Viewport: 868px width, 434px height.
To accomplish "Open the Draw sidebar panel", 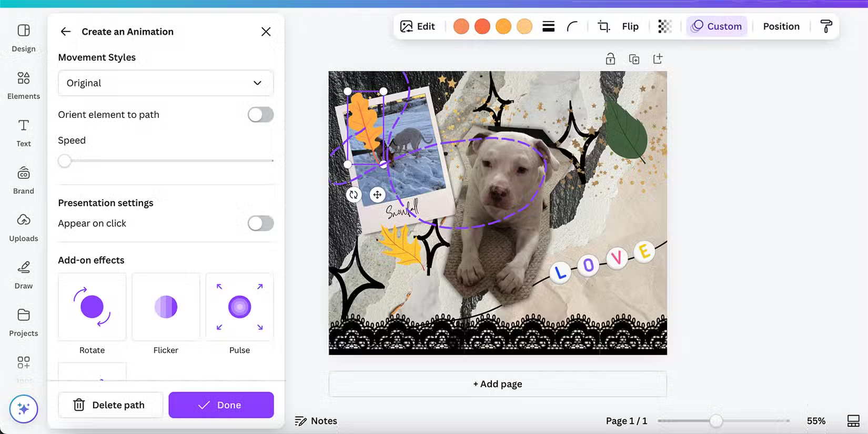I will [24, 275].
